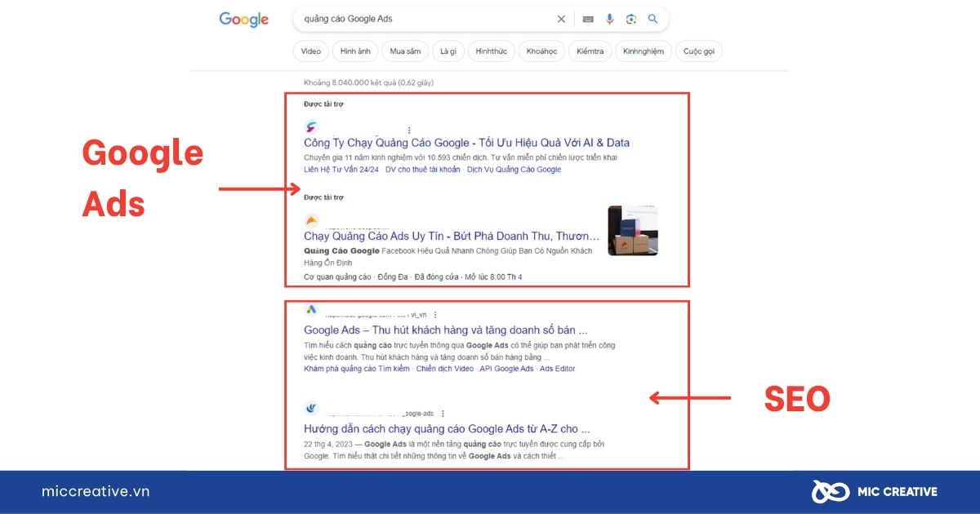Click bird favicon of the Hướng dẫn result
This screenshot has height=514, width=980.
coord(311,408)
